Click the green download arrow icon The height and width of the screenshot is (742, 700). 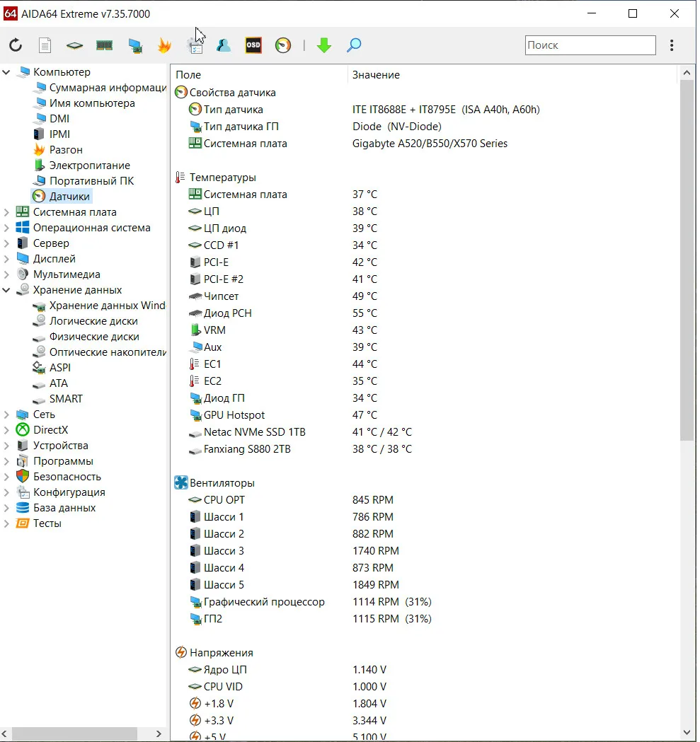(x=324, y=45)
